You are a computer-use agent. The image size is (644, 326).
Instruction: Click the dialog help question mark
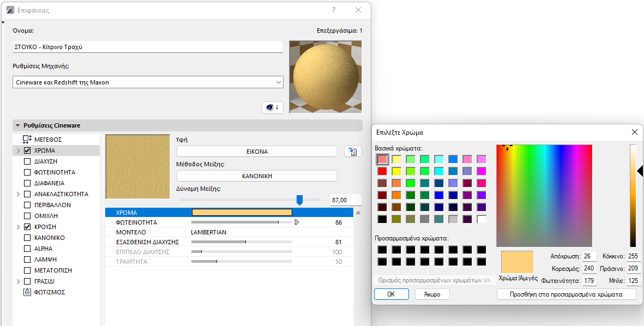333,9
